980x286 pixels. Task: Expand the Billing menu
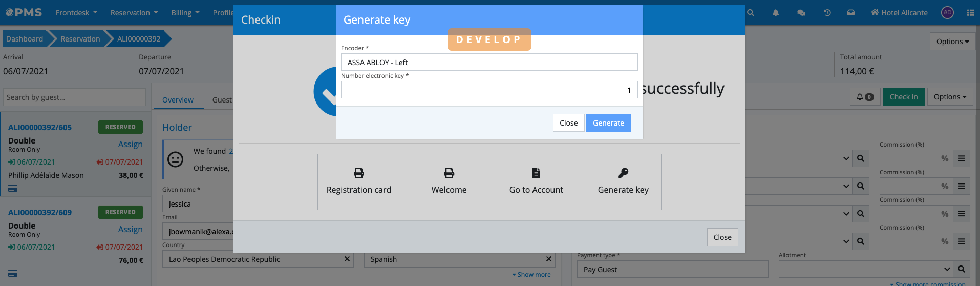point(185,13)
